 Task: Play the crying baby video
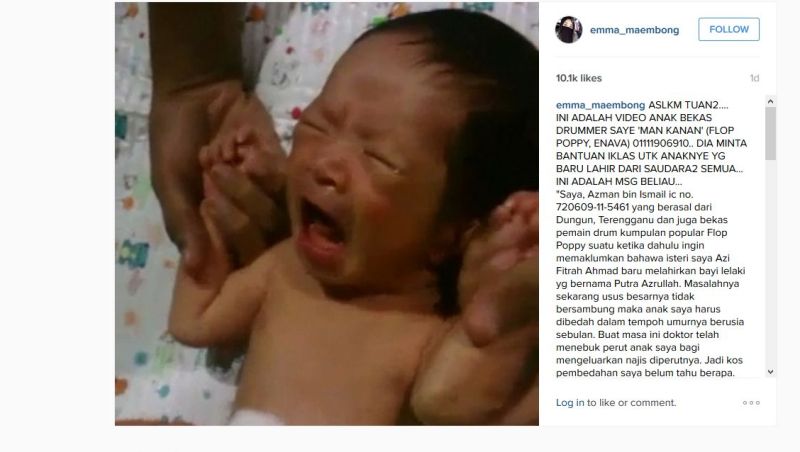coord(327,214)
